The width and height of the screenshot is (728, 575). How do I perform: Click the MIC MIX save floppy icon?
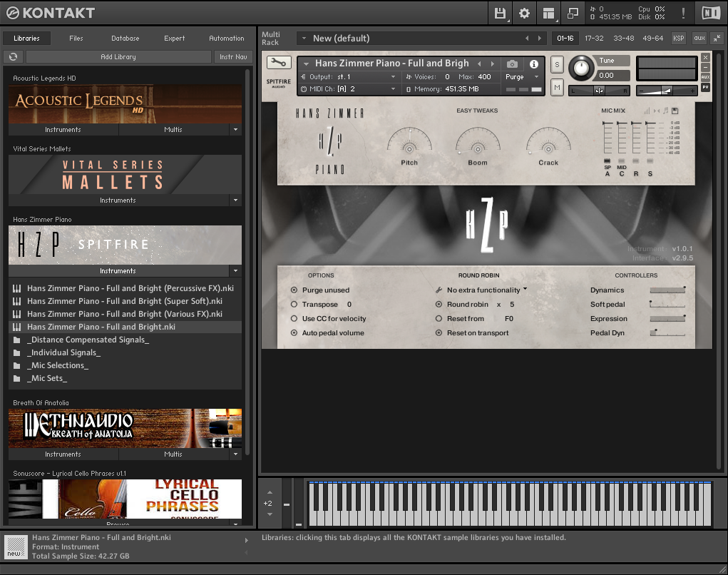(675, 111)
